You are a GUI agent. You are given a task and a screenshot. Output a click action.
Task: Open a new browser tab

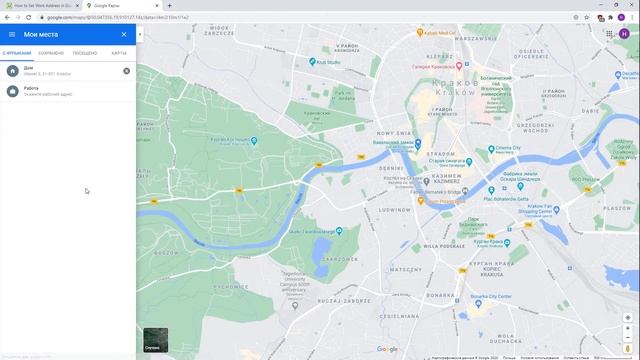[169, 6]
